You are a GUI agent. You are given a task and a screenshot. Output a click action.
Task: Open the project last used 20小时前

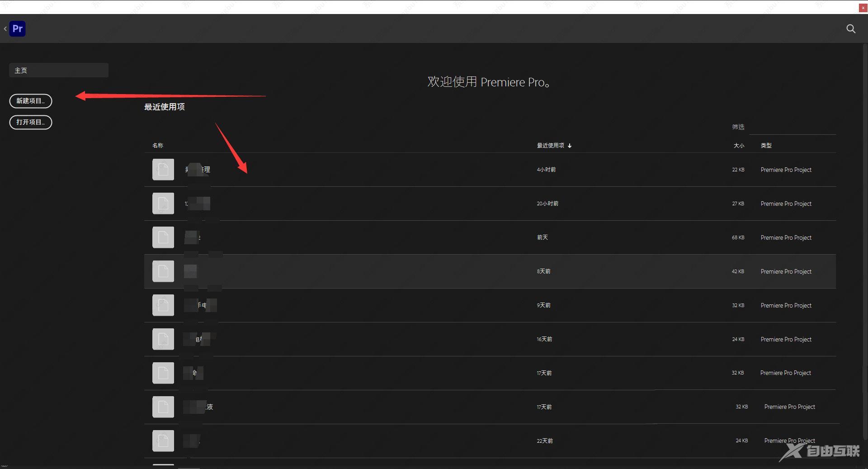coord(490,204)
